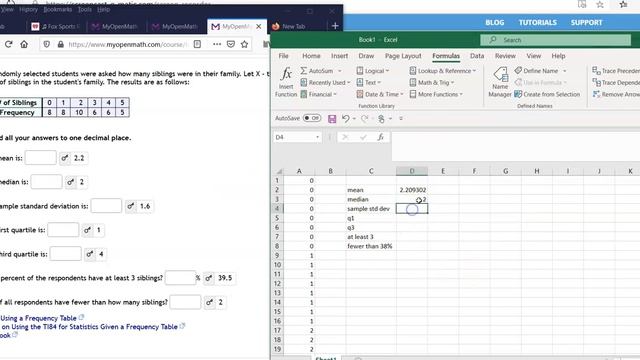Click Trace Precedents icon
The width and height of the screenshot is (640, 360).
[596, 71]
